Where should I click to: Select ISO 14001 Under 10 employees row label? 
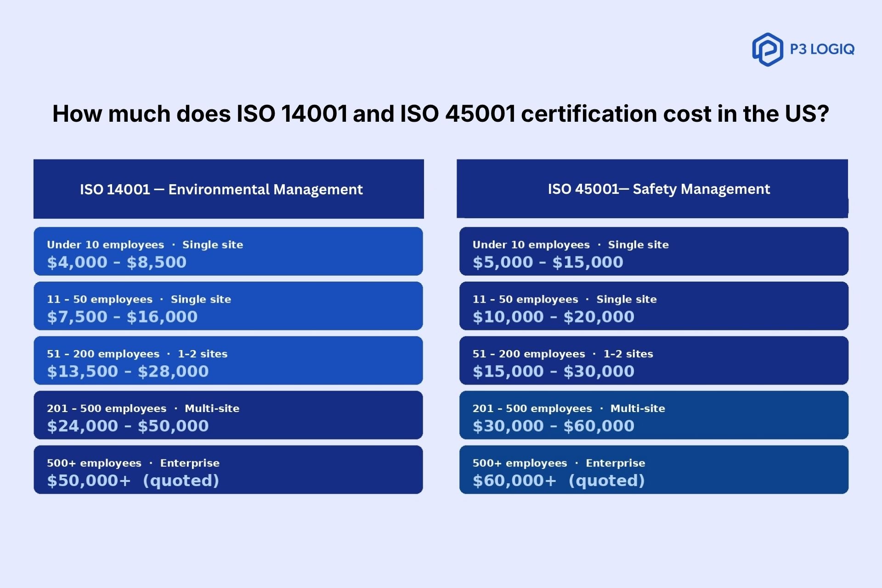(145, 245)
